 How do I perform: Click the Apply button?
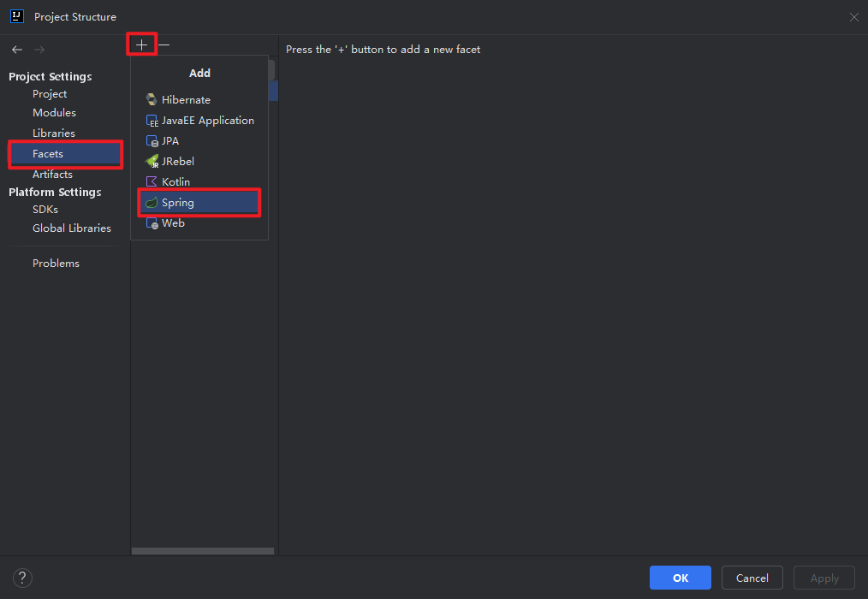point(824,578)
